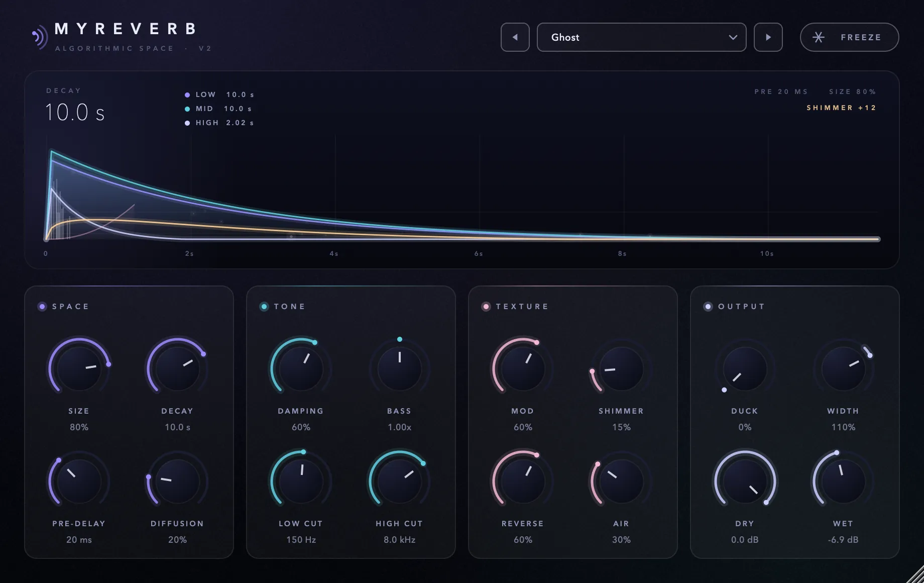The height and width of the screenshot is (583, 924).
Task: Click the Shimmer knob
Action: (621, 368)
